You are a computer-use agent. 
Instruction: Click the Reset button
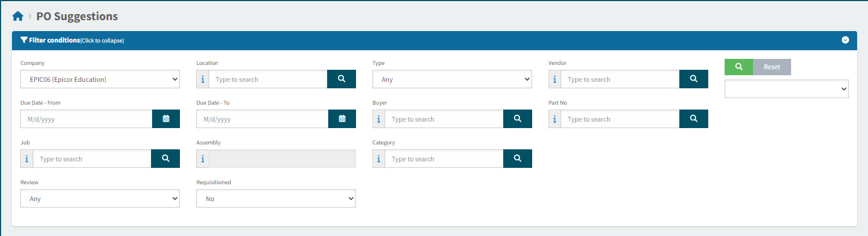coord(771,67)
